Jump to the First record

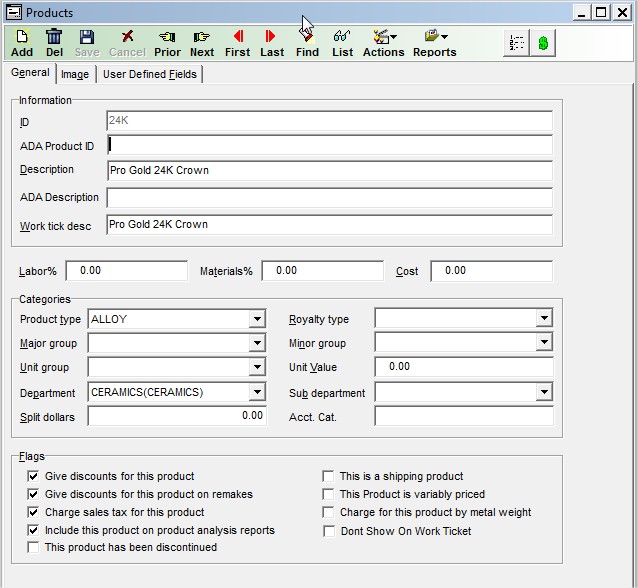[238, 43]
